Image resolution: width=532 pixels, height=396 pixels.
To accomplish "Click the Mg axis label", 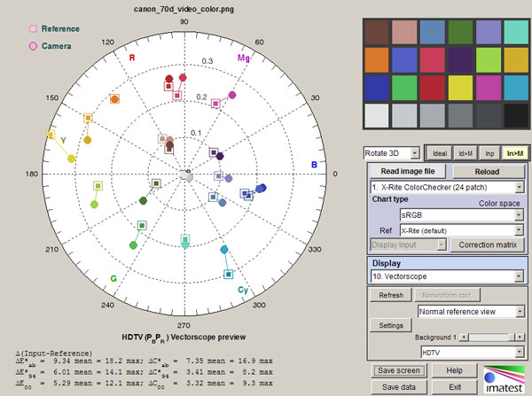I will pos(243,58).
